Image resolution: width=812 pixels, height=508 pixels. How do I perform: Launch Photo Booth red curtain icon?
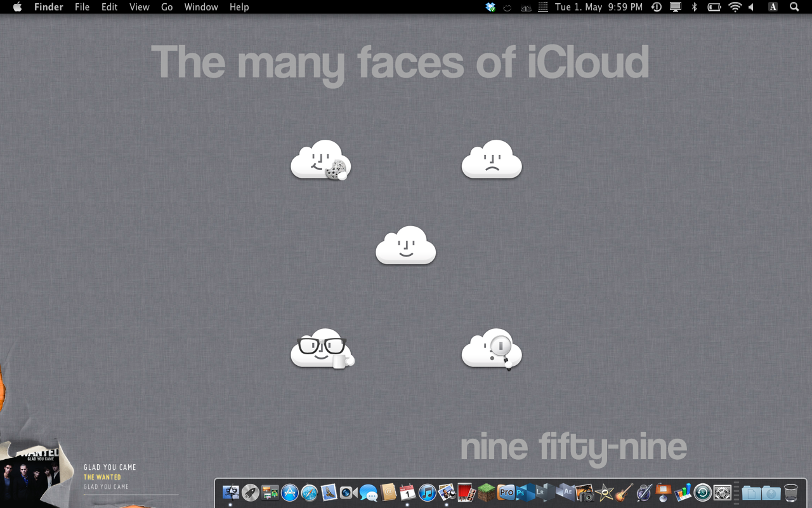[x=467, y=492]
